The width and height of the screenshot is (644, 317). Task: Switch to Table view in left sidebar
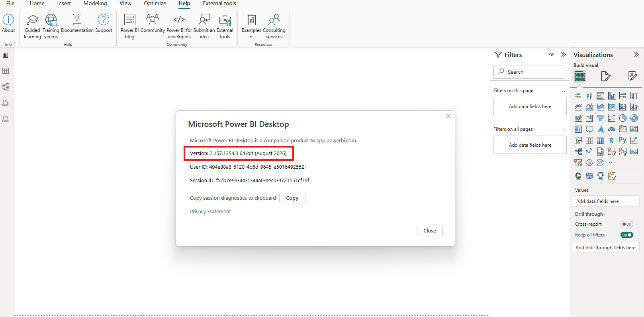tap(6, 71)
